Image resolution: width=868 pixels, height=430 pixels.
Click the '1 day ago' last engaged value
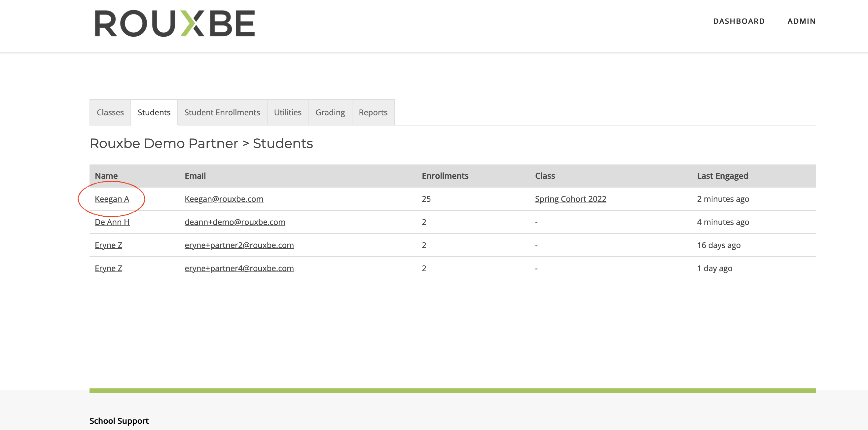tap(714, 268)
